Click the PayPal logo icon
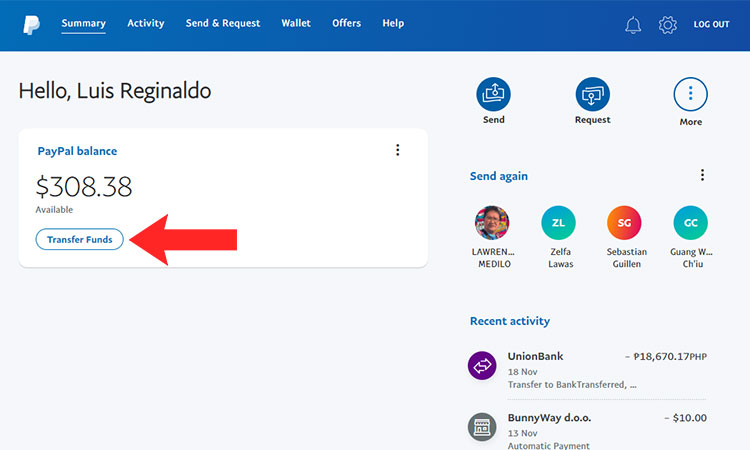Screen dimensions: 750x450 pyautogui.click(x=32, y=24)
